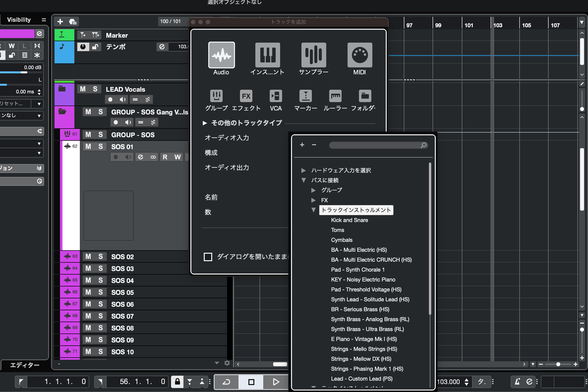Select the MIDI track type icon
The image size is (588, 392).
360,55
